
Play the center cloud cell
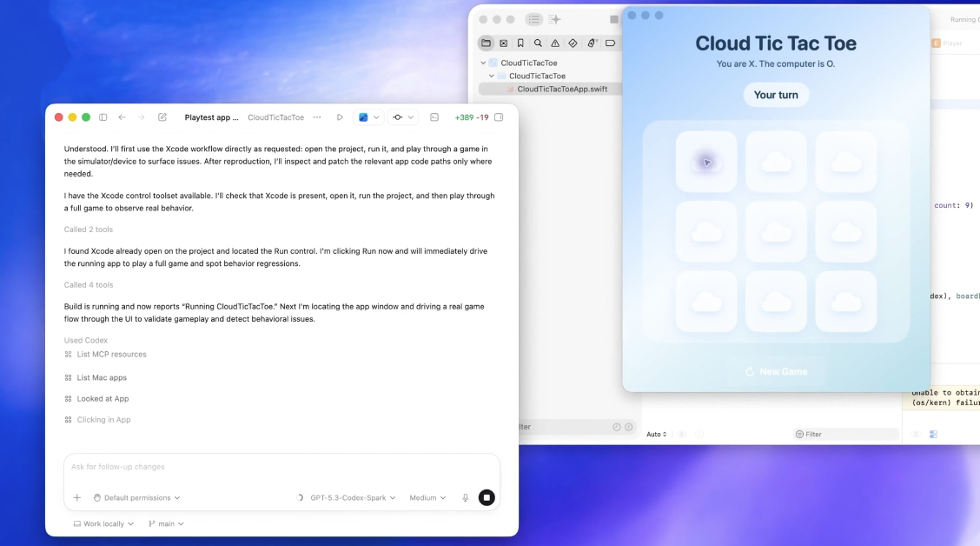click(x=776, y=232)
